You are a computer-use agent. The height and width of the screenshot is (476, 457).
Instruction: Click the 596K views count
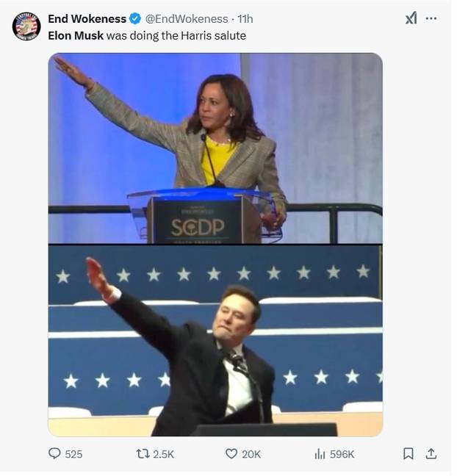point(342,455)
